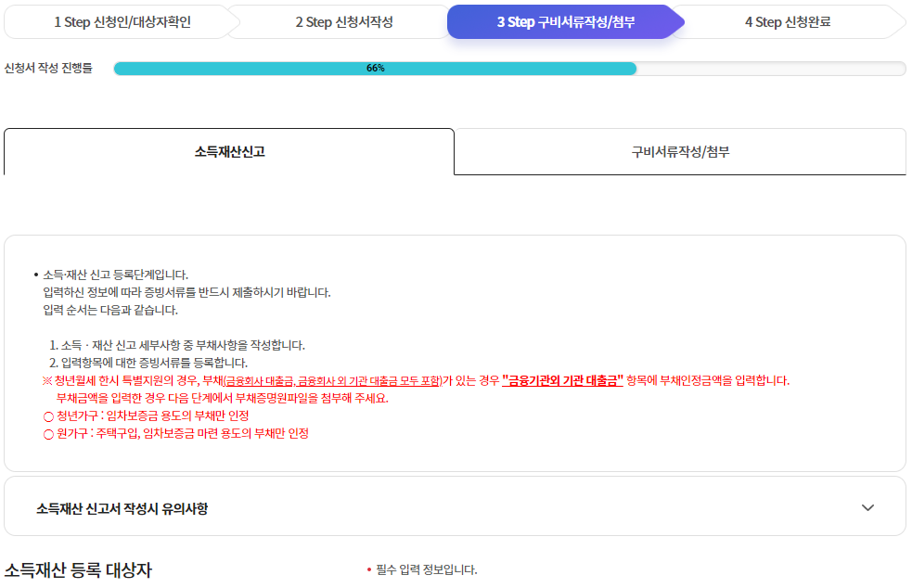
Task: Open the 구비서류작성/첨부 tab
Action: (x=680, y=151)
